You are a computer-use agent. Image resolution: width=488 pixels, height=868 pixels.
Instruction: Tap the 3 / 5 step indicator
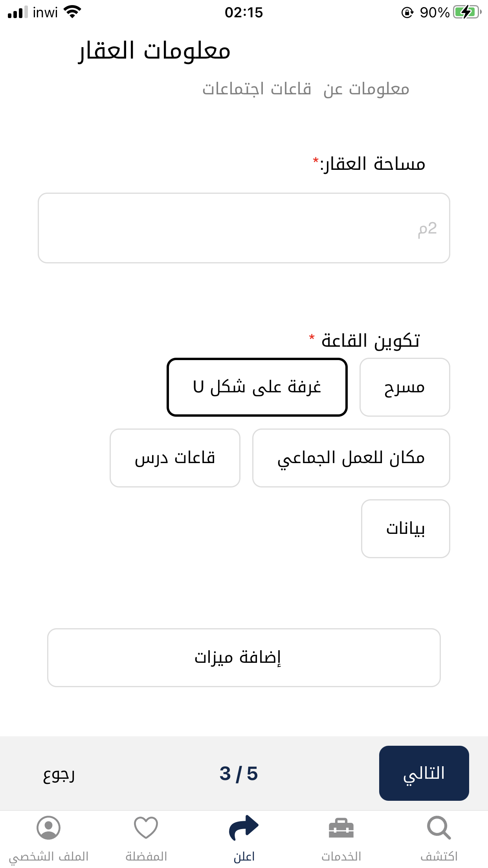pos(238,774)
